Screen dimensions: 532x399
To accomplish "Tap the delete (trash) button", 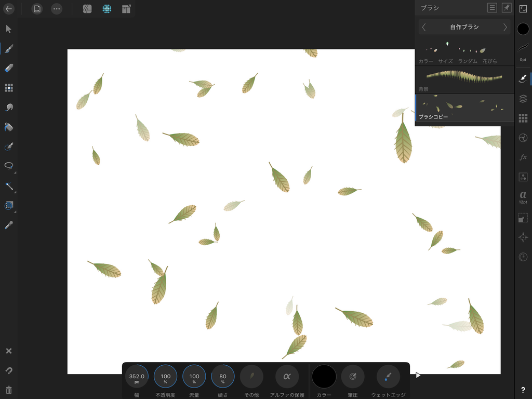I will [x=8, y=390].
